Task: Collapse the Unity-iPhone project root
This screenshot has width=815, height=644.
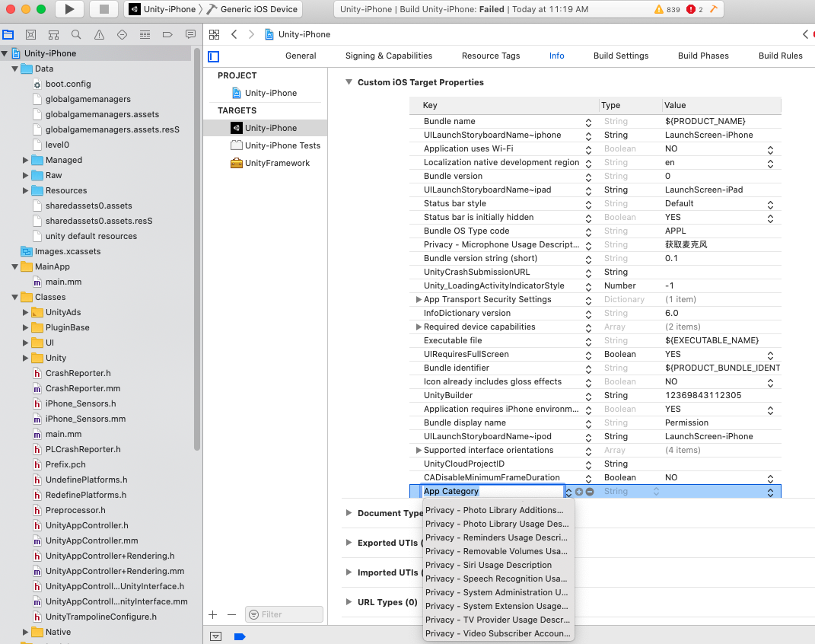Action: [5, 53]
